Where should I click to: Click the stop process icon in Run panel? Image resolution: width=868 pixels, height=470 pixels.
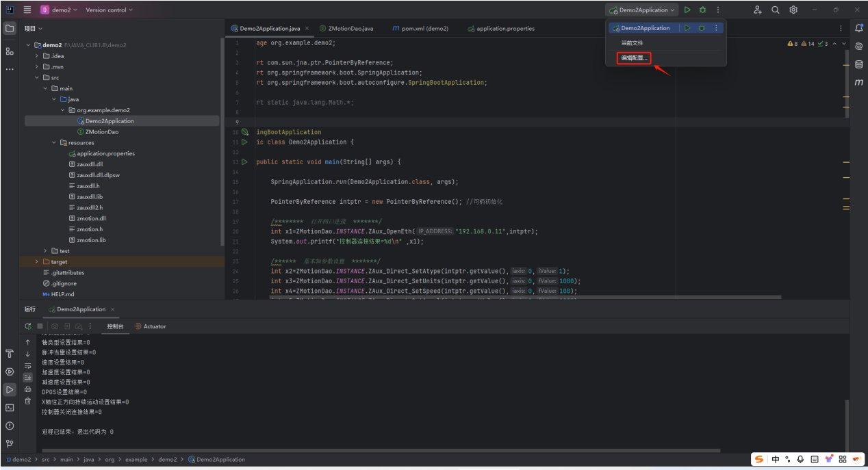pos(40,326)
